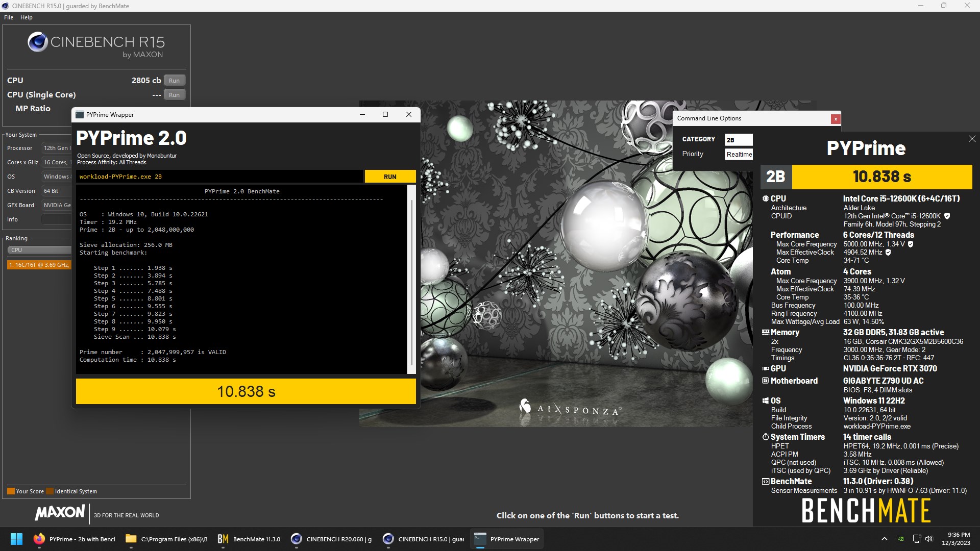The height and width of the screenshot is (551, 980).
Task: Click the shield beside Max Effective Clock
Action: 888,252
